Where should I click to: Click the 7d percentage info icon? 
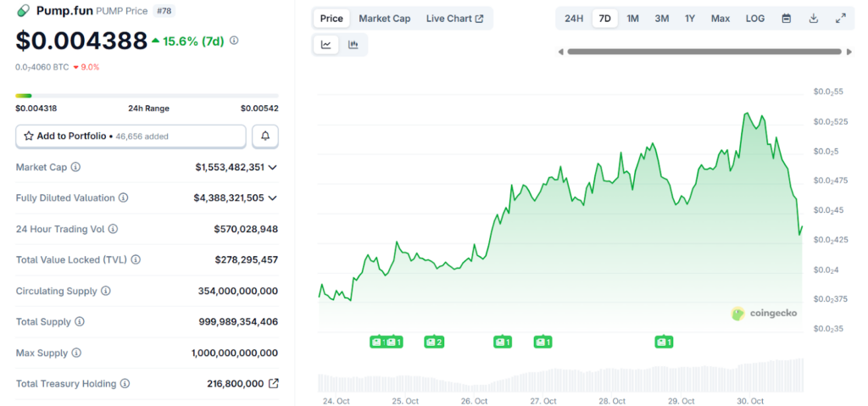234,41
